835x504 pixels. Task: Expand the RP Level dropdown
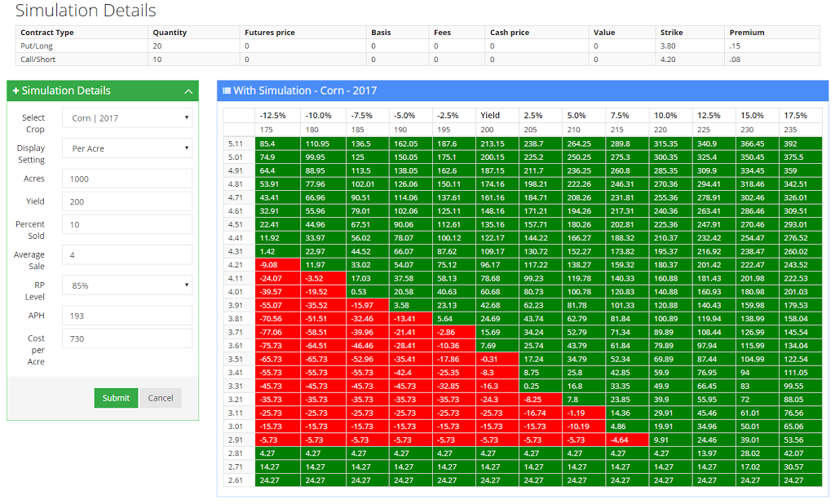[127, 285]
